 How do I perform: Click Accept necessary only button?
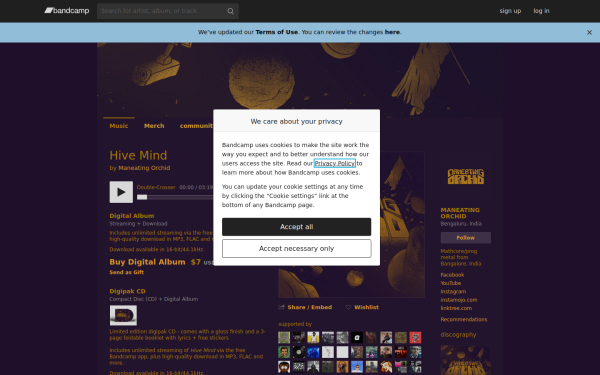[x=297, y=248]
